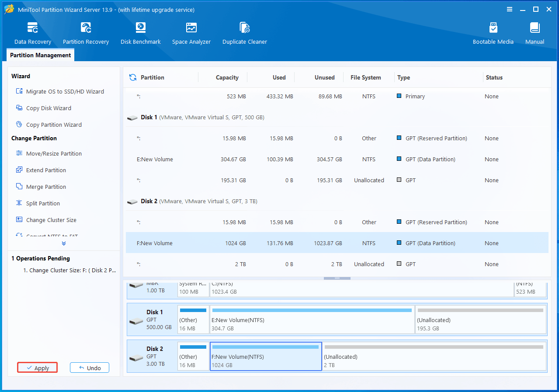Image resolution: width=559 pixels, height=392 pixels.
Task: Sort by the File System column header
Action: pyautogui.click(x=366, y=77)
